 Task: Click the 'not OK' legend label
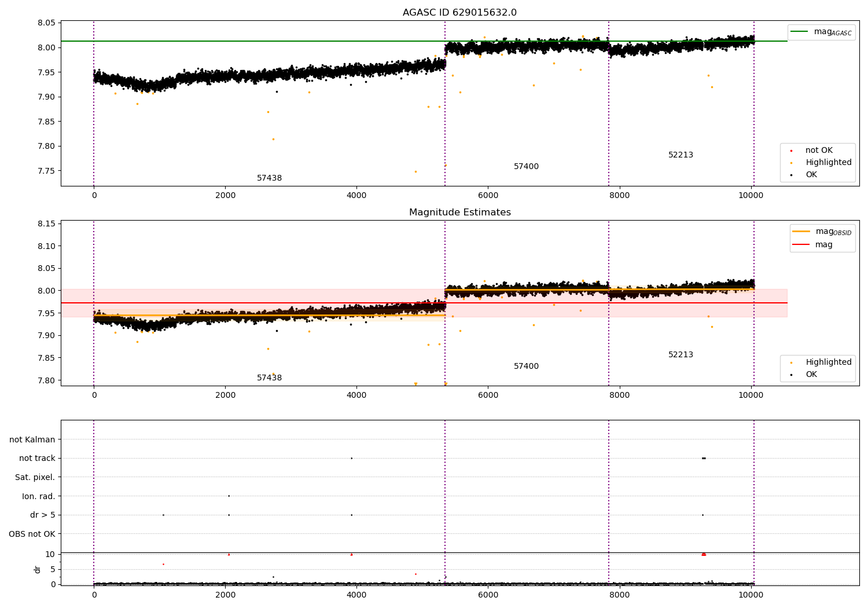(x=819, y=151)
